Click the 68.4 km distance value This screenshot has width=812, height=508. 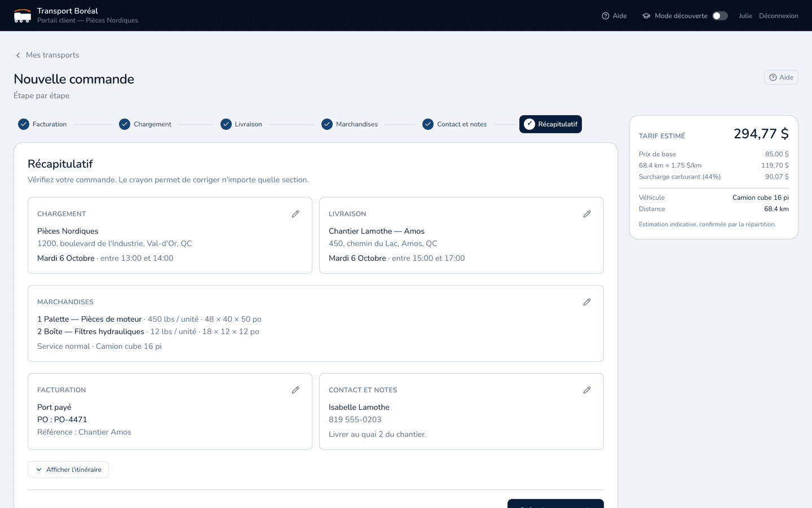(x=776, y=209)
